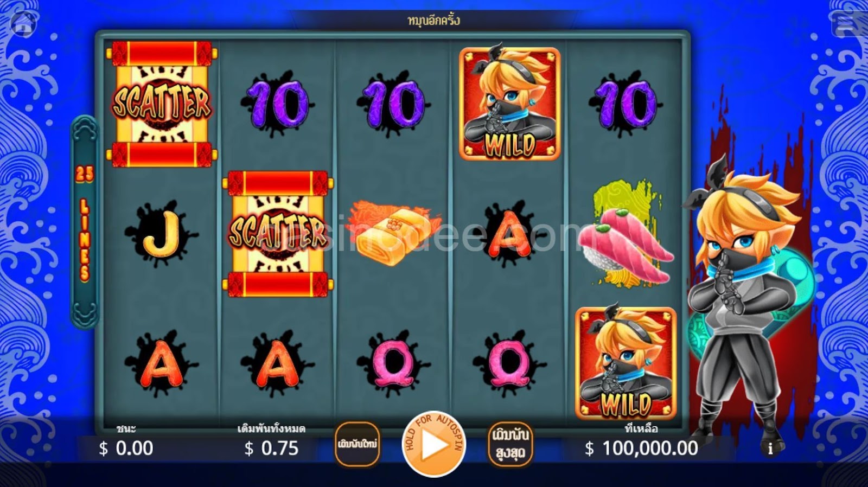Click the yellow J symbol in first reel
The width and height of the screenshot is (868, 487).
161,234
